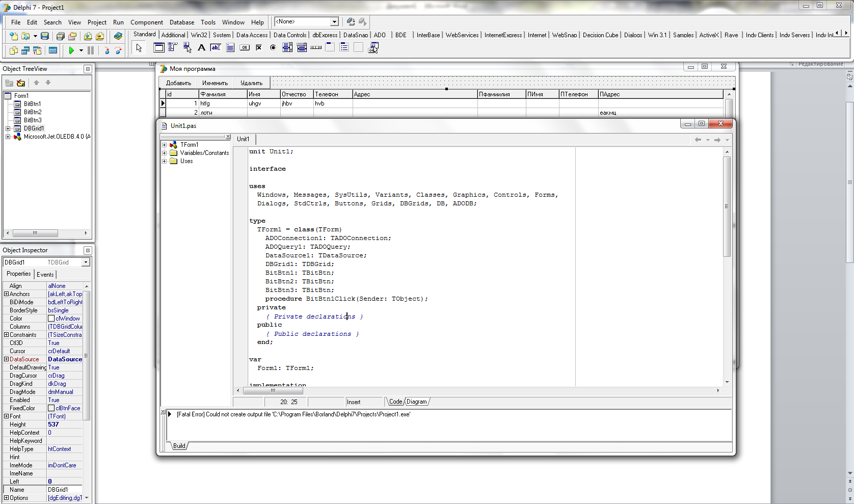This screenshot has height=504, width=854.
Task: Open the Component menu
Action: pos(147,22)
